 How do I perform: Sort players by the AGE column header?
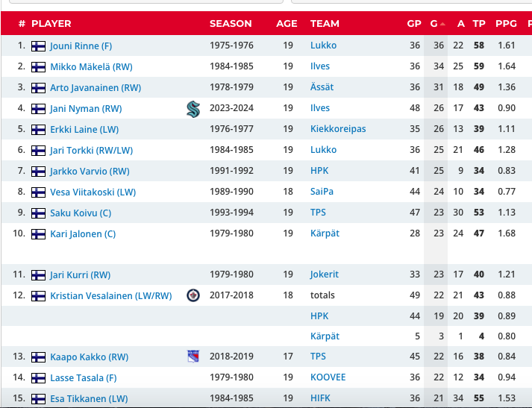(x=287, y=23)
